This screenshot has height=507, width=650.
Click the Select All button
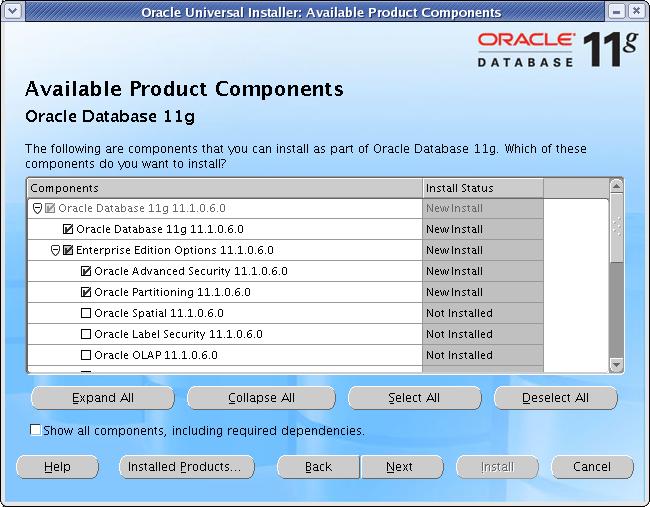click(414, 398)
